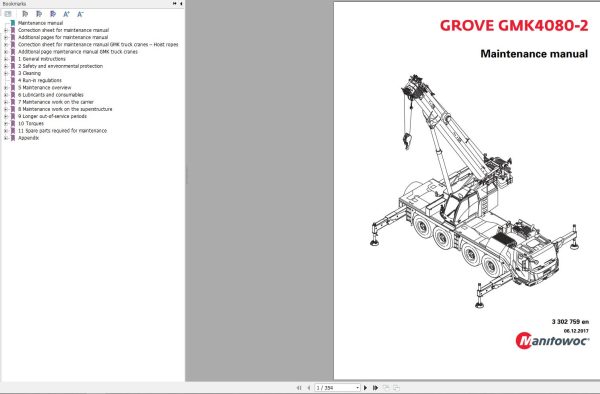Click the third bookmark toolbar icon
The image size is (600, 394).
53,14
